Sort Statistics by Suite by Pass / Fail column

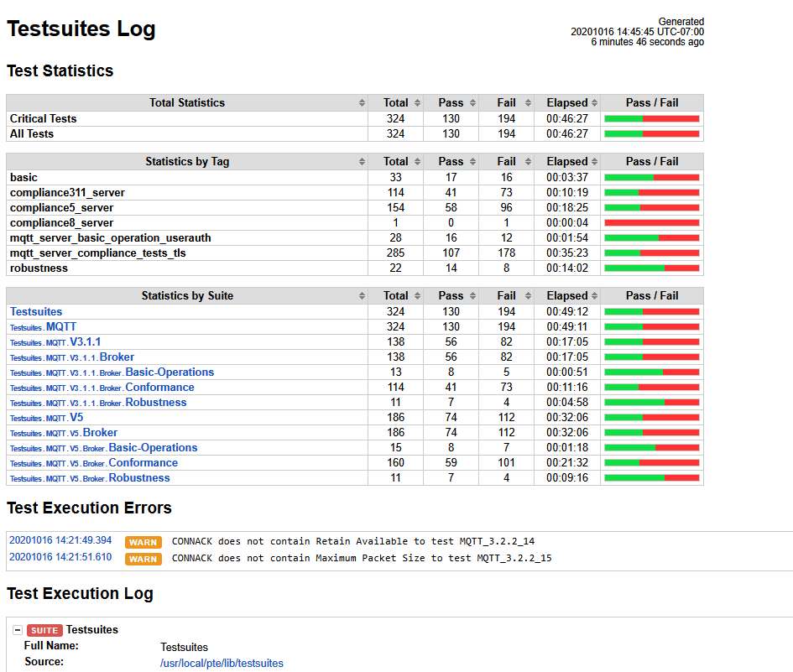click(652, 295)
